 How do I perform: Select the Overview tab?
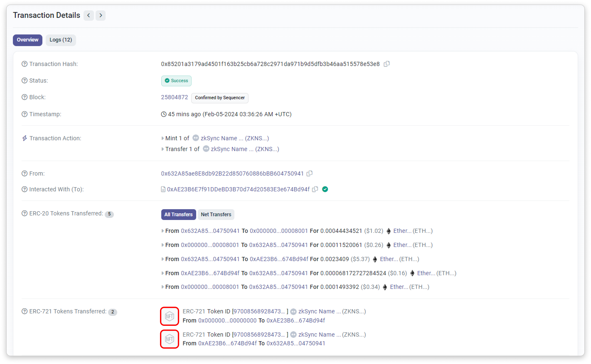pyautogui.click(x=27, y=40)
